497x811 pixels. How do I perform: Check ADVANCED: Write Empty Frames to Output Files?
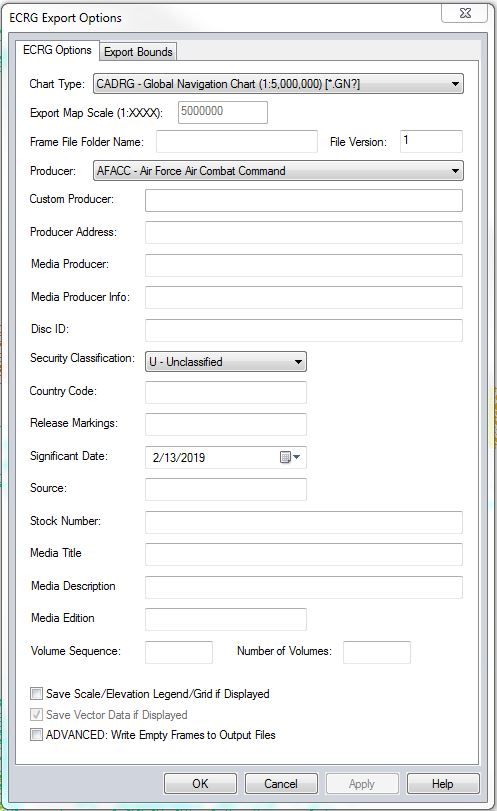tap(36, 735)
